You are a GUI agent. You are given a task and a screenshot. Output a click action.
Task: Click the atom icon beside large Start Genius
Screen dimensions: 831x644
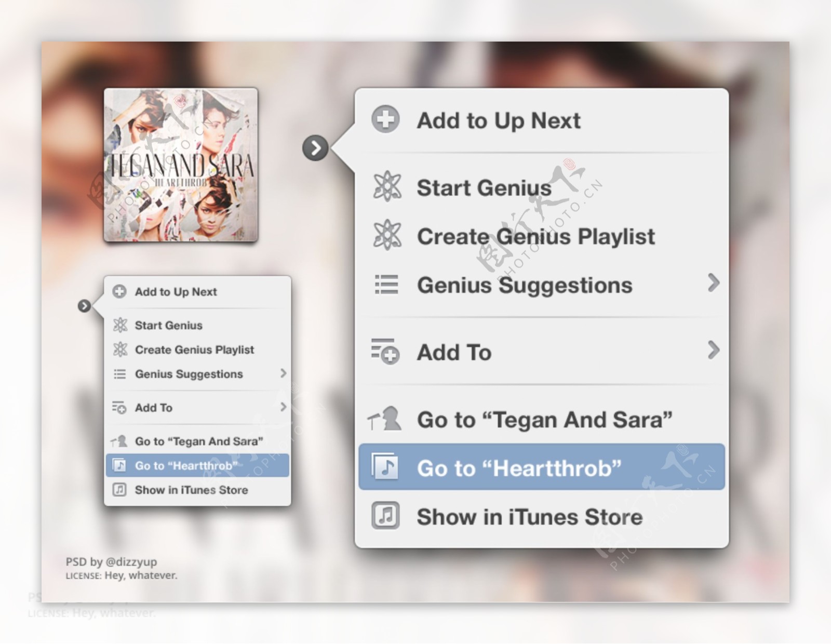click(387, 186)
